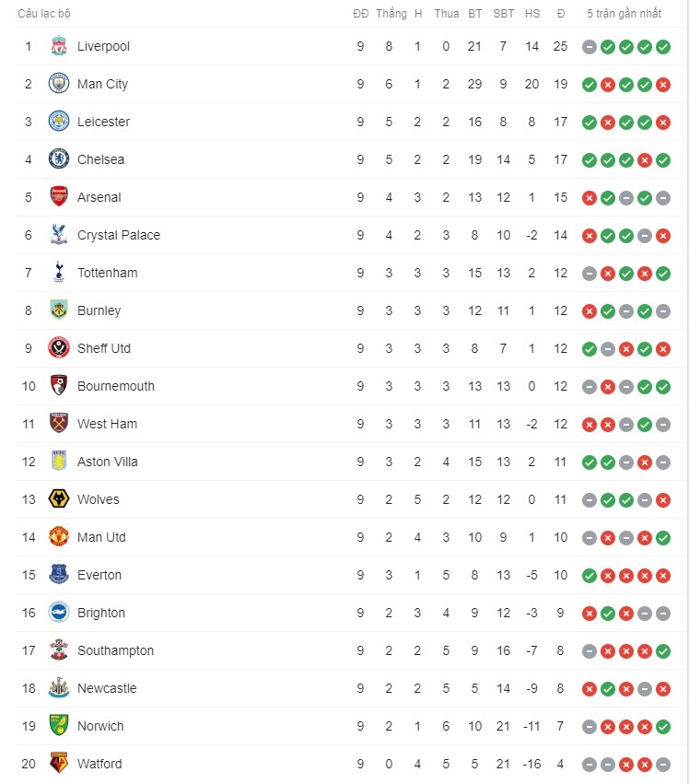Click the '5 trận gần nhất' header
689x784 pixels.
coord(624,14)
